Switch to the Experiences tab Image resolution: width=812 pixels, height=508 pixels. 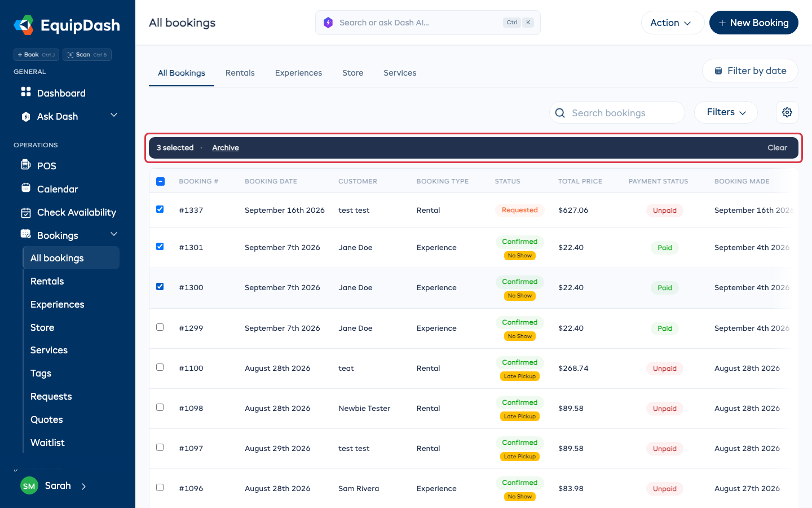coord(299,73)
